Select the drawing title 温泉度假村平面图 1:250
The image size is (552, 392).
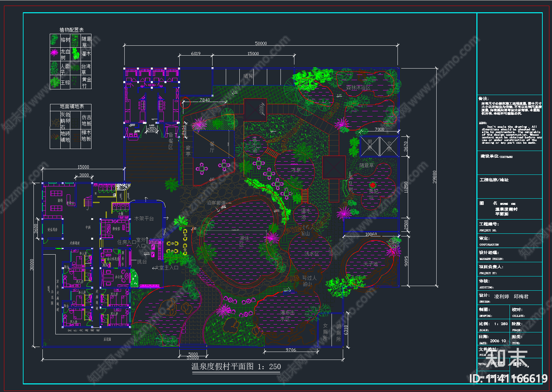click(236, 366)
